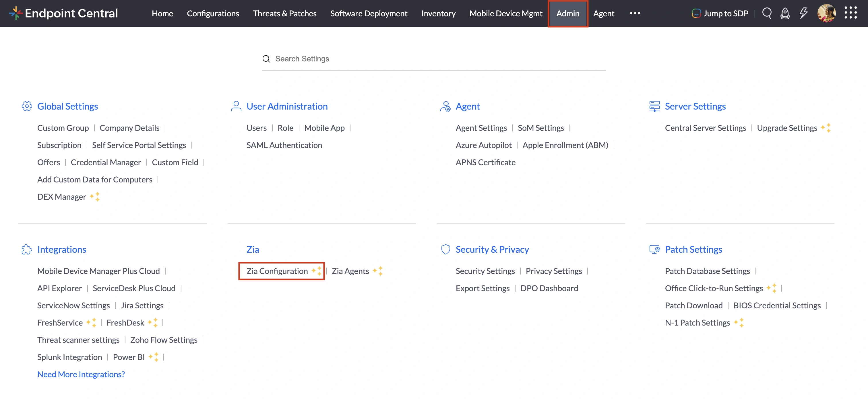
Task: Open APNS Certificate
Action: click(486, 162)
